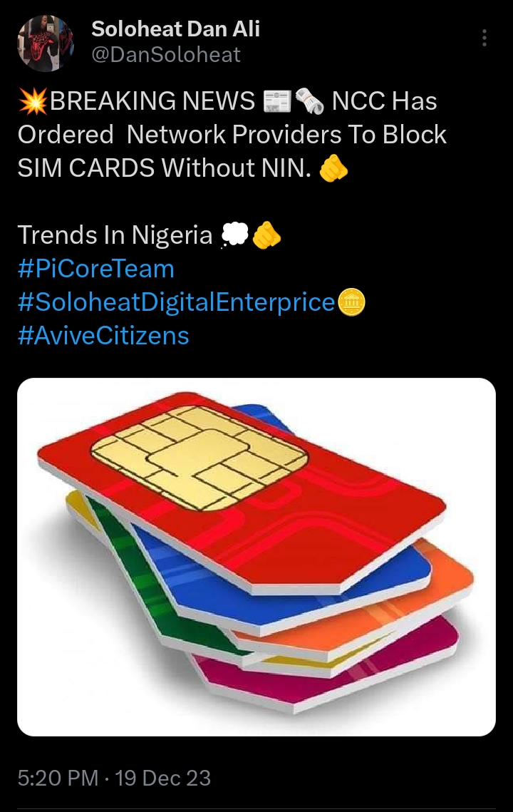Viewport: 513px width, 812px height.
Task: Click the Soloheat Dan Ali display name
Action: [175, 29]
